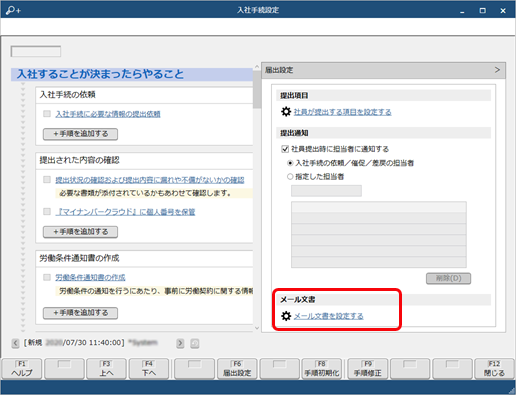Click F4 下へ function key
The width and height of the screenshot is (516, 395).
tap(149, 369)
